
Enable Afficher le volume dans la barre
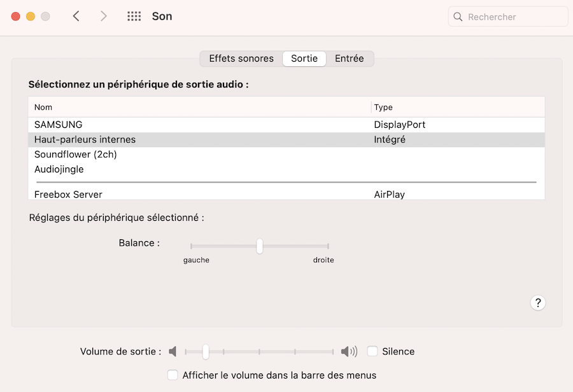(x=173, y=375)
